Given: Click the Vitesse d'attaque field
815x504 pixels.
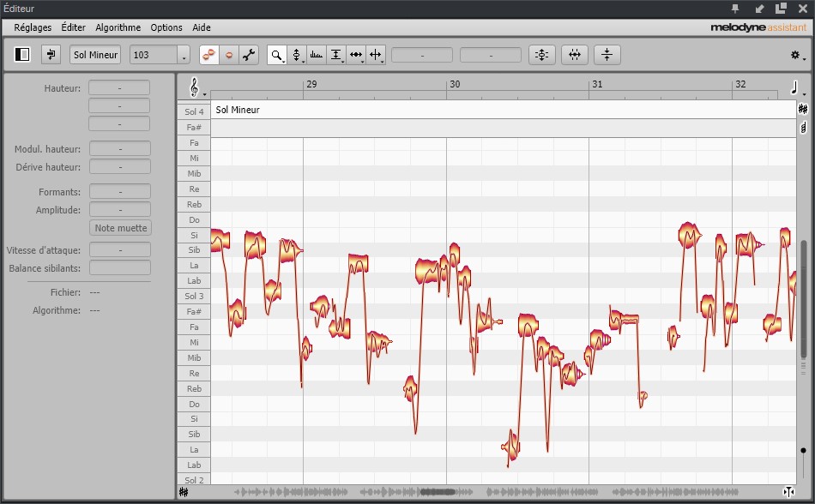Looking at the screenshot, I should pos(120,249).
